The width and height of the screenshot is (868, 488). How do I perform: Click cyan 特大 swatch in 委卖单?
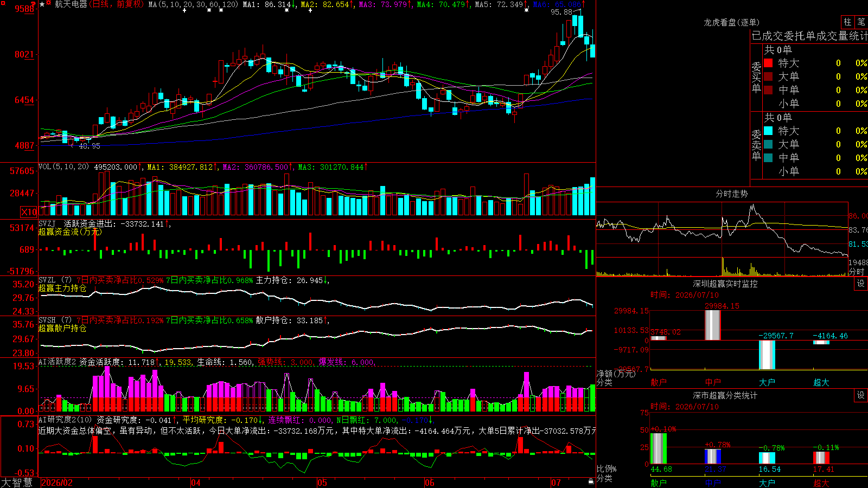coord(768,131)
